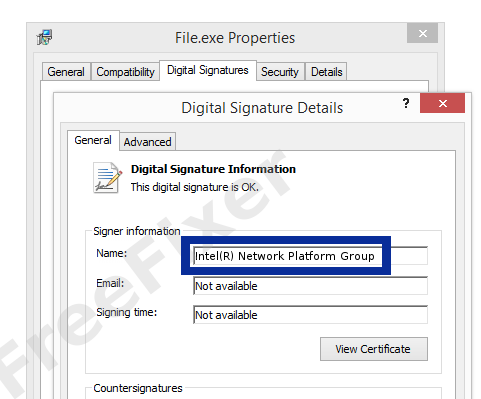The height and width of the screenshot is (399, 481).
Task: Click the signature document icon
Action: point(108,178)
